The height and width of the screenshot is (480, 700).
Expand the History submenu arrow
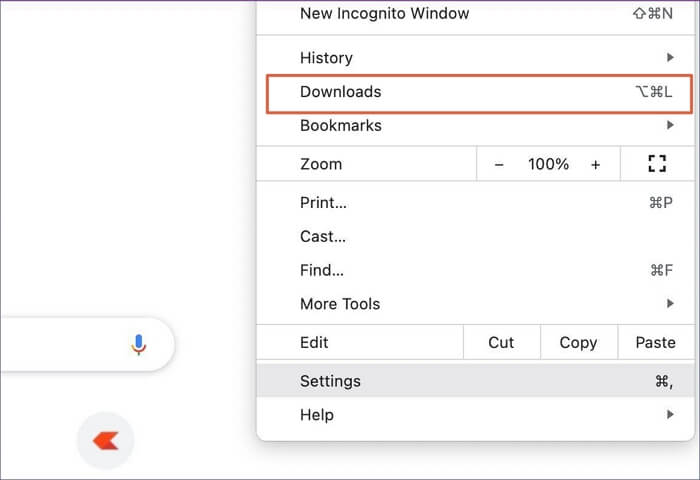(670, 58)
